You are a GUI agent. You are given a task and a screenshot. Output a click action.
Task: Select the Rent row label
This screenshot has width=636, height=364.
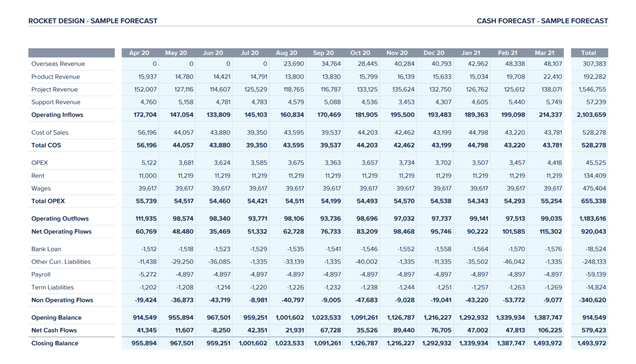38,175
